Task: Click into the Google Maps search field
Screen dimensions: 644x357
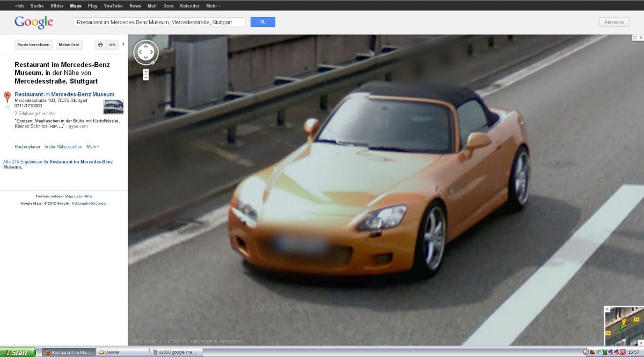Action: (x=159, y=22)
